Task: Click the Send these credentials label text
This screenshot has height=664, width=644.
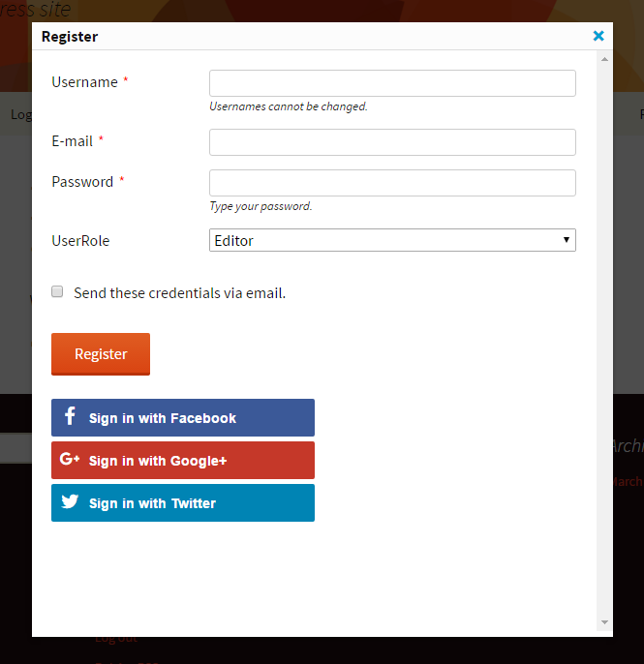Action: click(180, 293)
